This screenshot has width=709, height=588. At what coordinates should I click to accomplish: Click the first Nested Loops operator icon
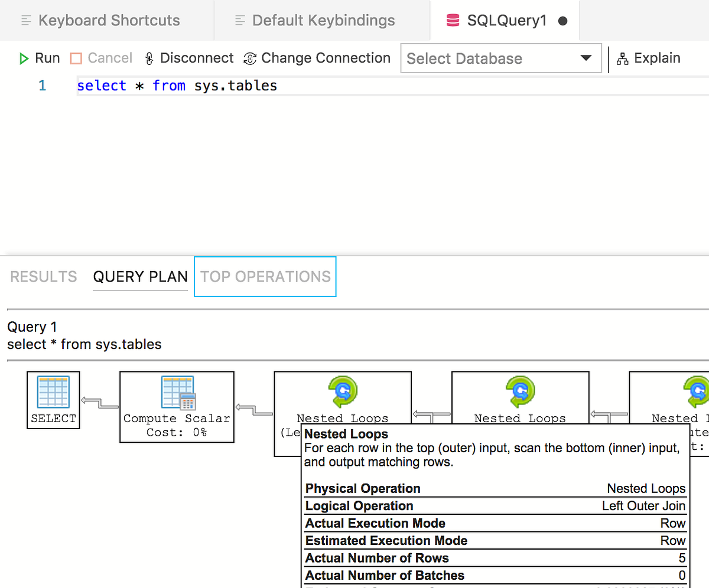coord(343,391)
